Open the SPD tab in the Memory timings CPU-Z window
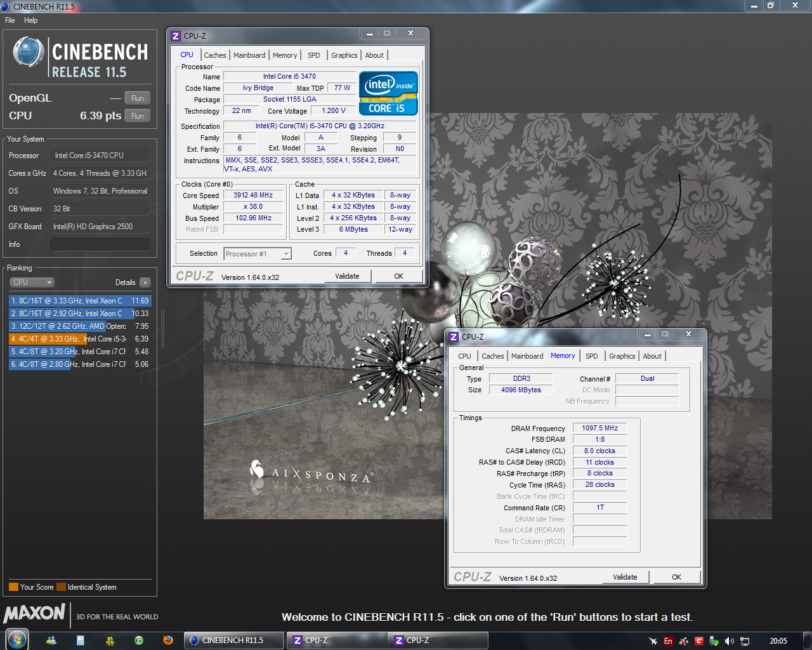 click(x=592, y=356)
